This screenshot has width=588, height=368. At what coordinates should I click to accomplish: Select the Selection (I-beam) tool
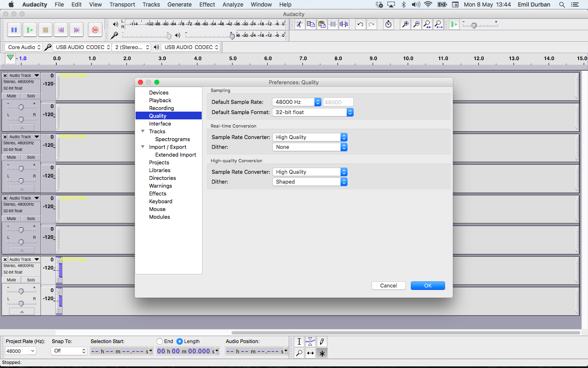[x=299, y=341]
